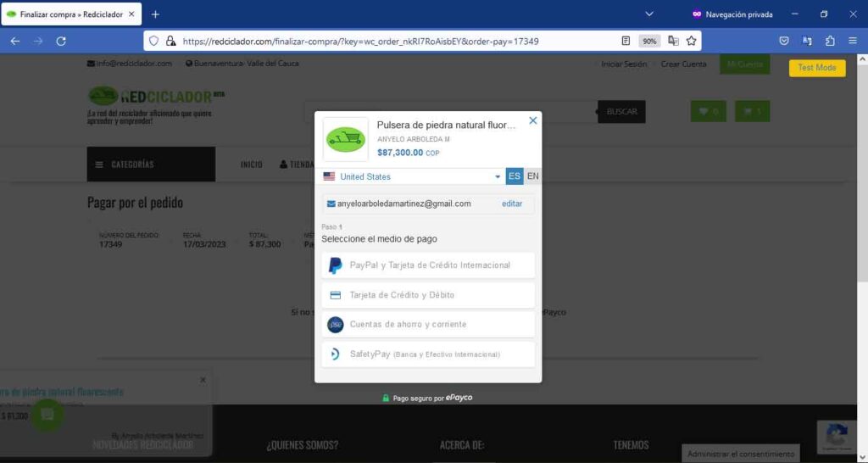The image size is (868, 463).
Task: Switch payment language to ES
Action: pyautogui.click(x=515, y=176)
